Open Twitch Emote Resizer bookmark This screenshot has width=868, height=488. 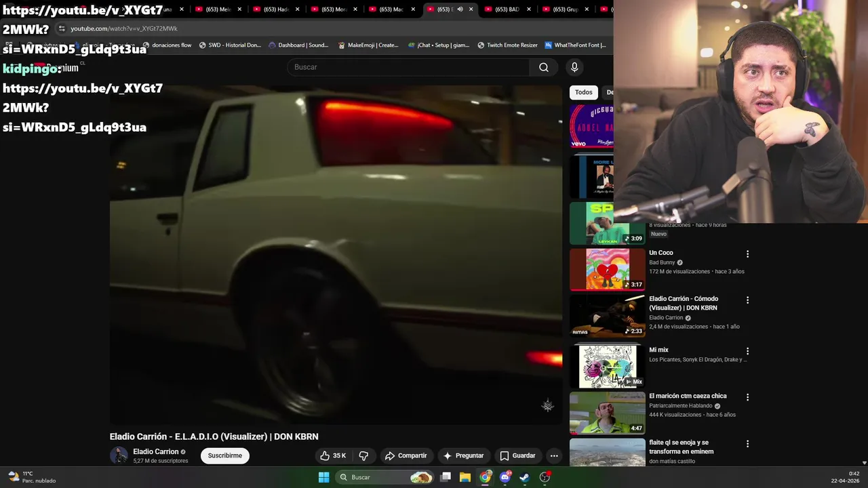(x=507, y=45)
